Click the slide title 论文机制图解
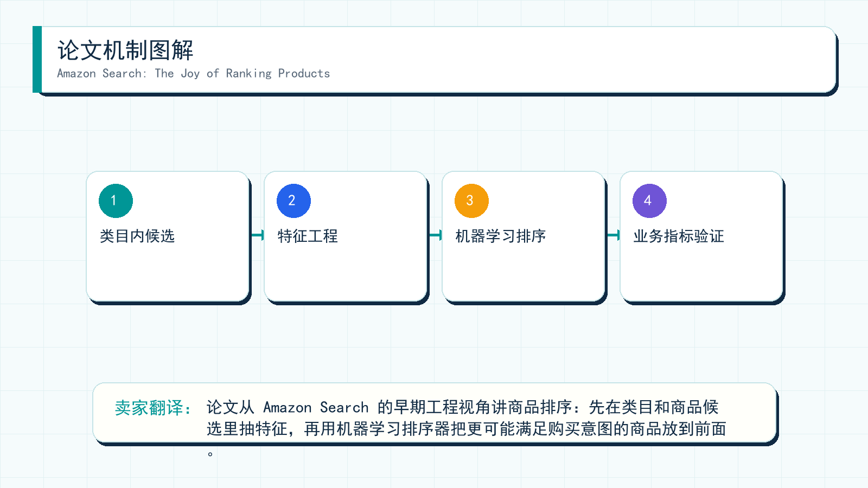Viewport: 868px width, 488px height. (x=125, y=50)
